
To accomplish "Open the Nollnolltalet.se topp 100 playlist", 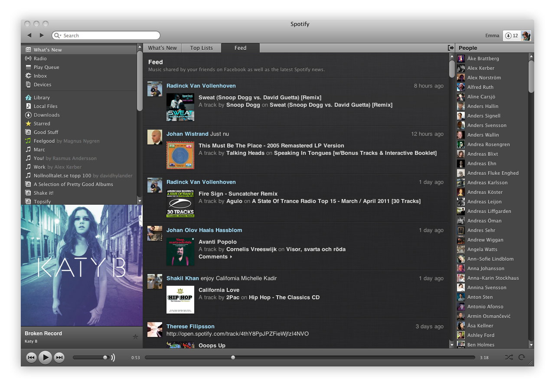I will [79, 176].
